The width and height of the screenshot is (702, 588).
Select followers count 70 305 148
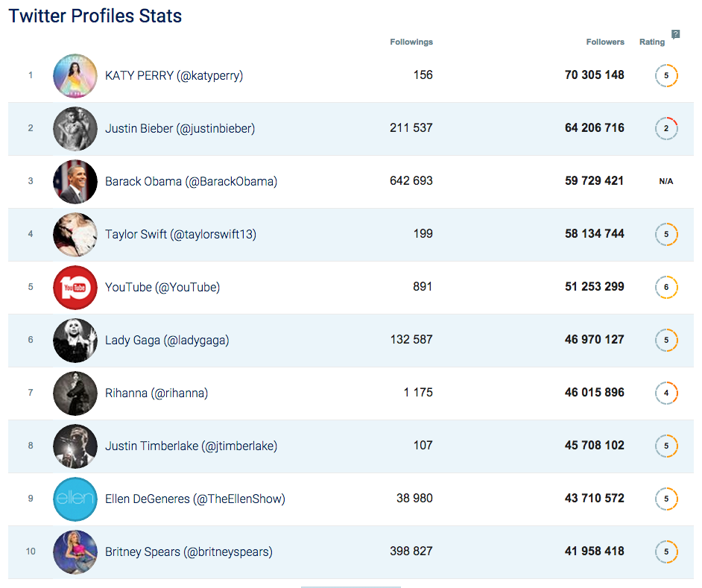(595, 75)
